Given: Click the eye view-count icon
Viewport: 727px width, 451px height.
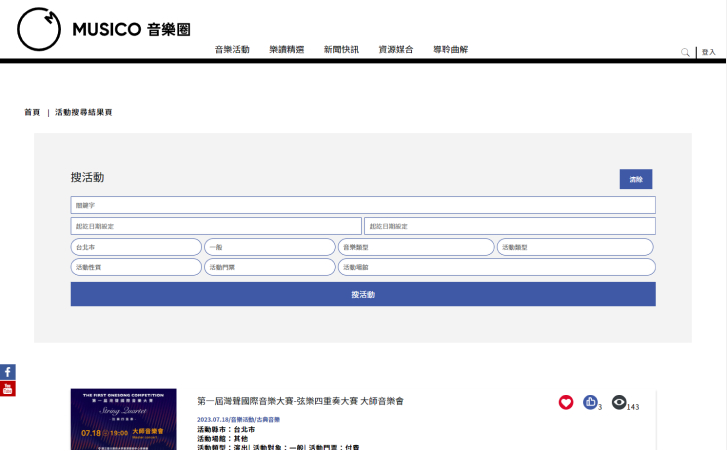Looking at the screenshot, I should 619,402.
